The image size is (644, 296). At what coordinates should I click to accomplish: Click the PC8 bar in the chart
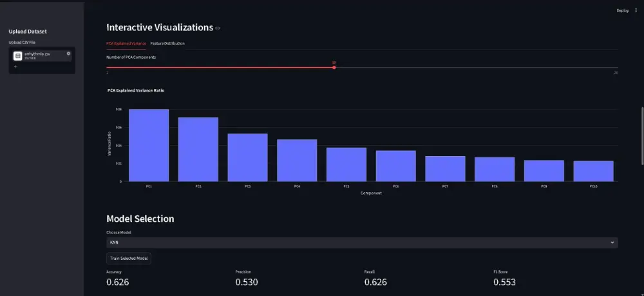coord(495,169)
